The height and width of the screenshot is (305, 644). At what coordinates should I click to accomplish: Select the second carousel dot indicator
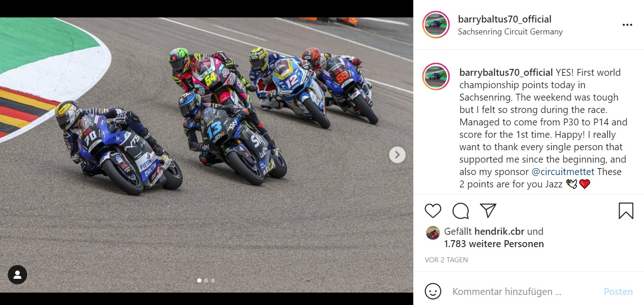tap(206, 280)
